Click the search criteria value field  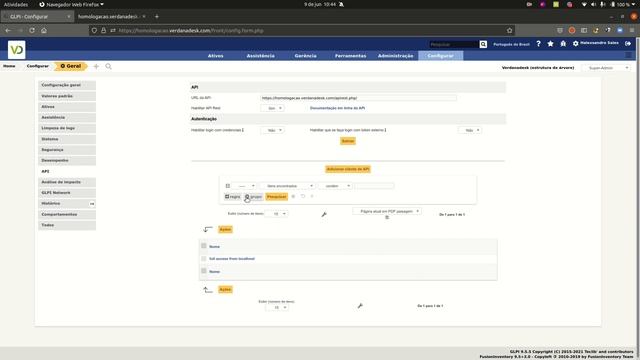[x=374, y=186]
